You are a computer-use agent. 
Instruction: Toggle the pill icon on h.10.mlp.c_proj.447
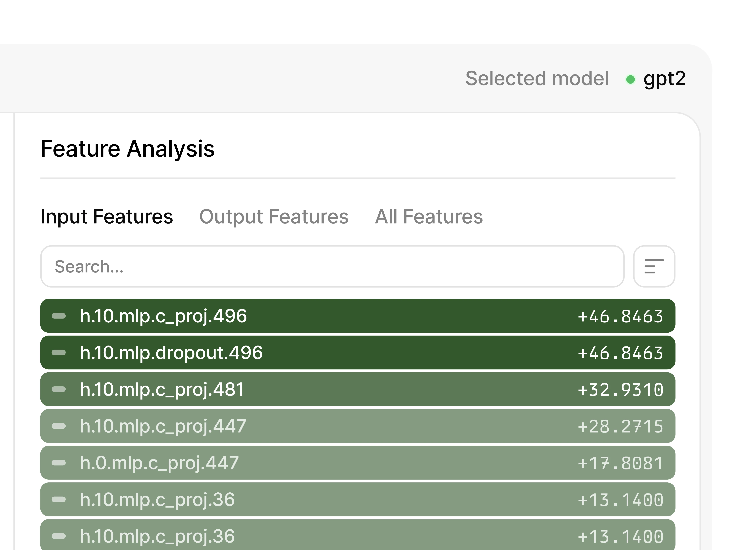pyautogui.click(x=59, y=426)
